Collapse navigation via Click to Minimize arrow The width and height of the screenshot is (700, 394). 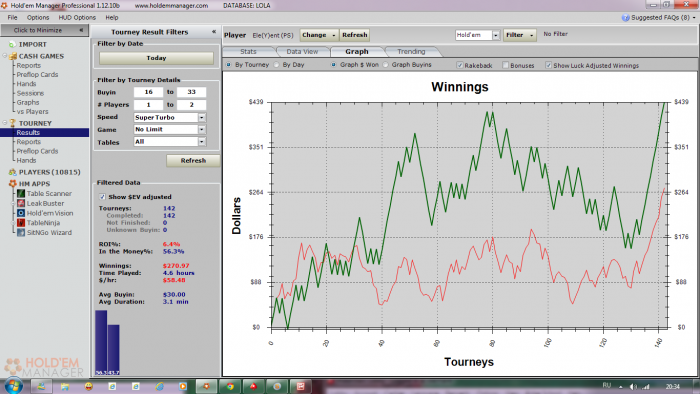point(81,30)
